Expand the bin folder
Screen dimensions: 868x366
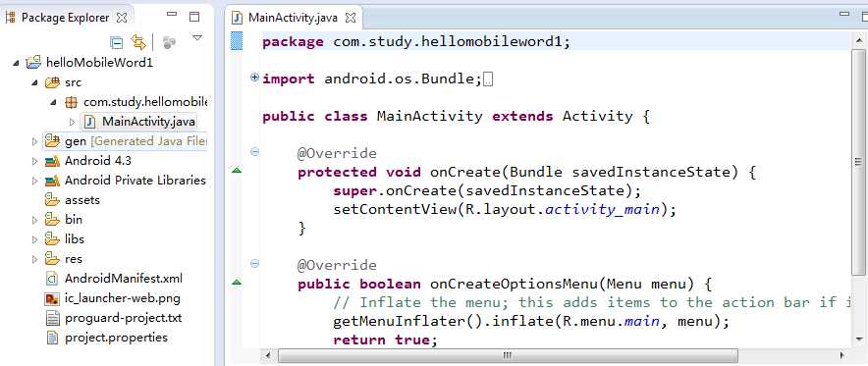[35, 220]
